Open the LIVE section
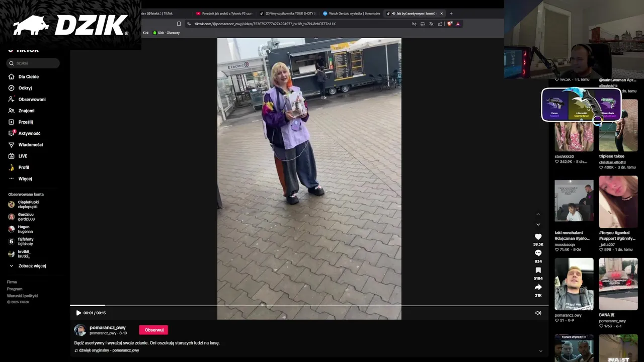Image resolution: width=644 pixels, height=362 pixels. (23, 156)
